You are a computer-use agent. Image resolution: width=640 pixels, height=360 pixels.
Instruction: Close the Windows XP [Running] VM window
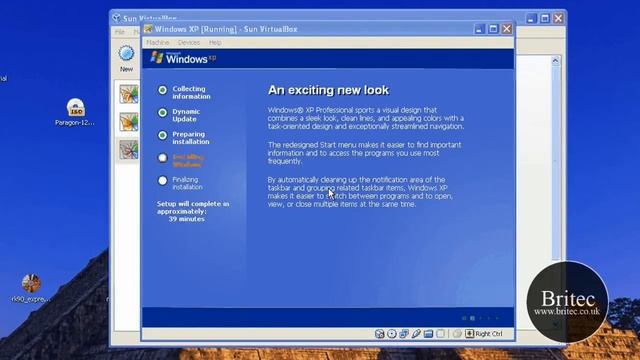[507, 29]
